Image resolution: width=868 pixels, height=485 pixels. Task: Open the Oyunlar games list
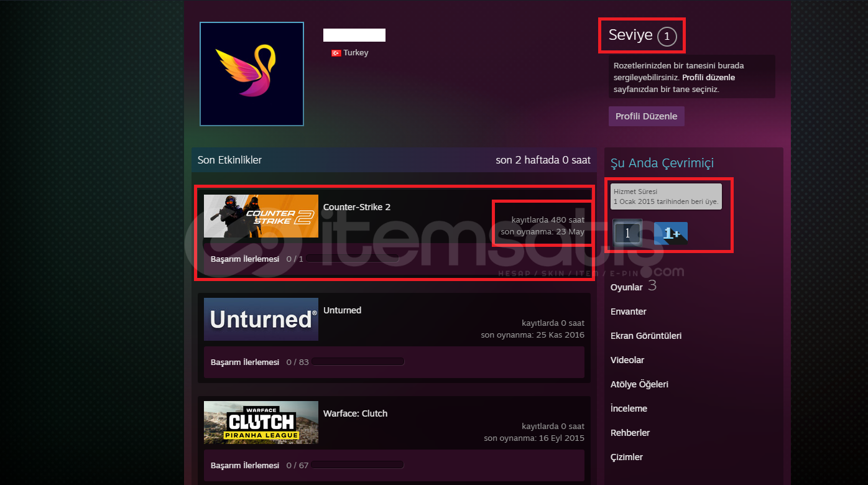(626, 287)
